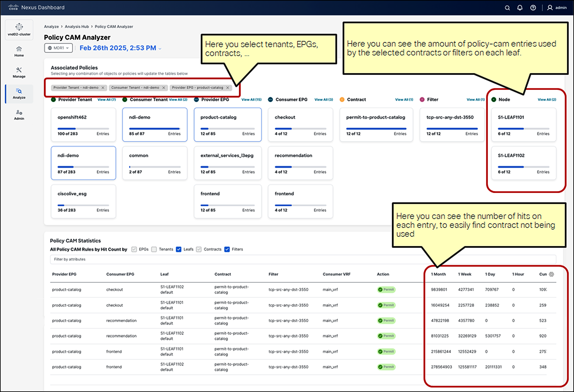Sort by the 1 Day column
This screenshot has height=392, width=574.
pos(490,274)
